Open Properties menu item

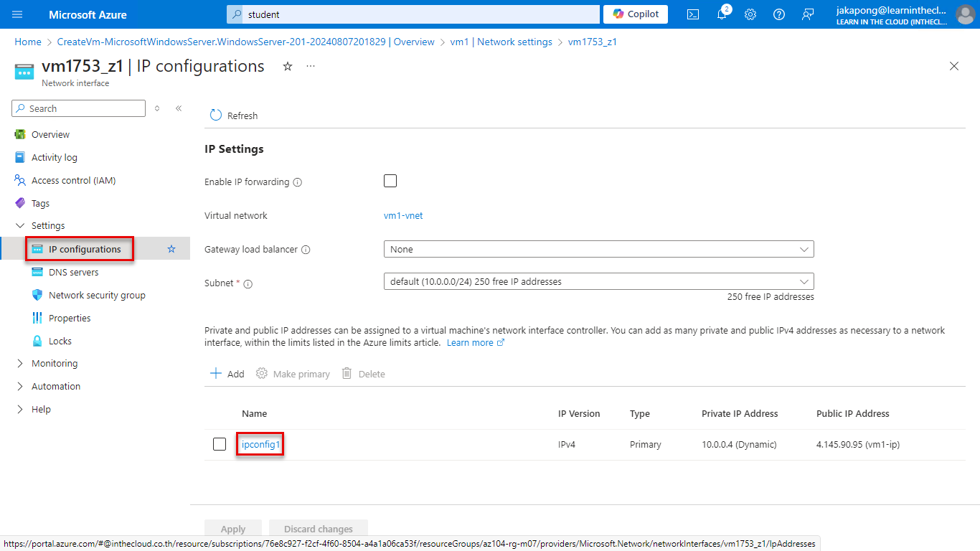pos(70,318)
